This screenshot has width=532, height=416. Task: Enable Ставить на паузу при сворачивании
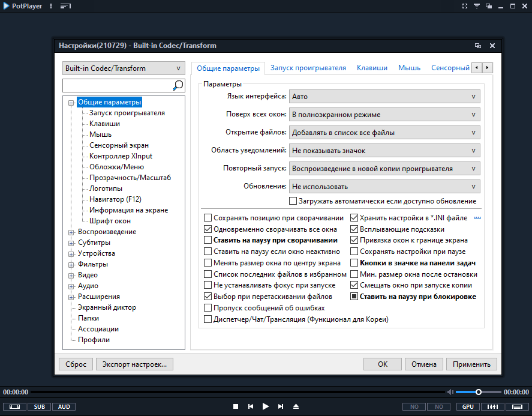click(208, 240)
